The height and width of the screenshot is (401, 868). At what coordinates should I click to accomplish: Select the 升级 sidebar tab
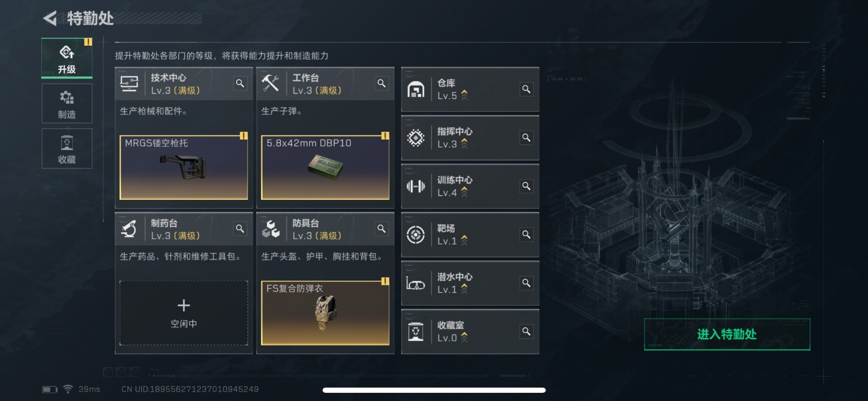coord(67,58)
